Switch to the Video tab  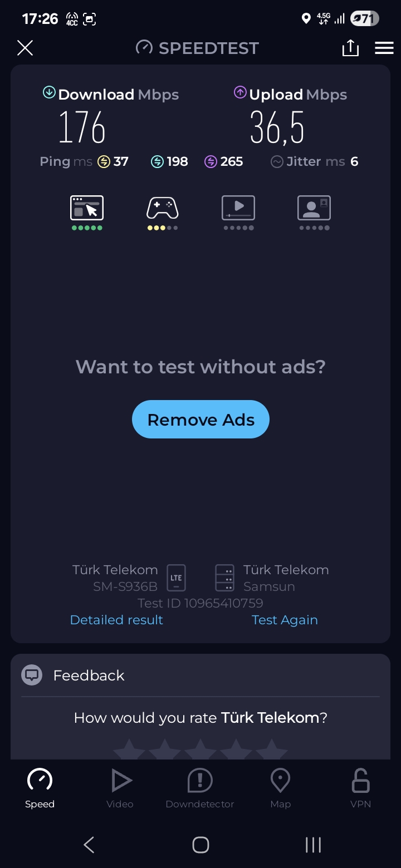coord(120,788)
